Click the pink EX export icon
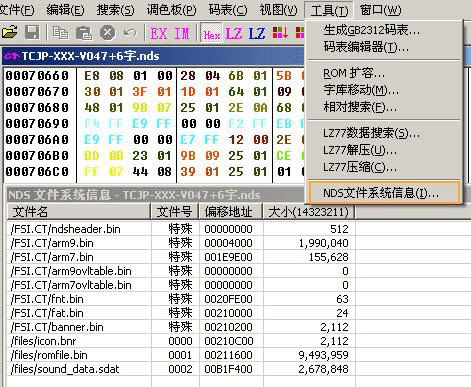This screenshot has width=471, height=387. tap(158, 33)
